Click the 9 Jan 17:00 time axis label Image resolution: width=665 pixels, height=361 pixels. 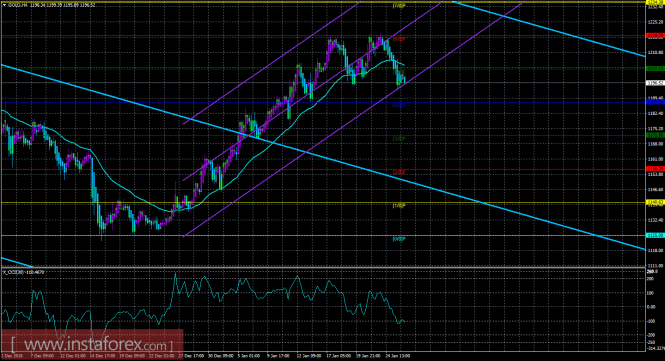[x=278, y=356]
